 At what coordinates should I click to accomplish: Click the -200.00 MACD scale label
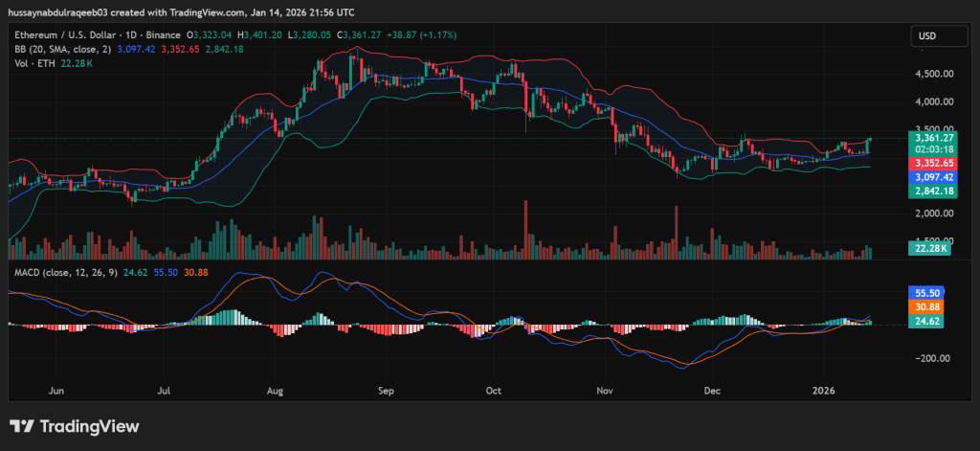[x=932, y=358]
